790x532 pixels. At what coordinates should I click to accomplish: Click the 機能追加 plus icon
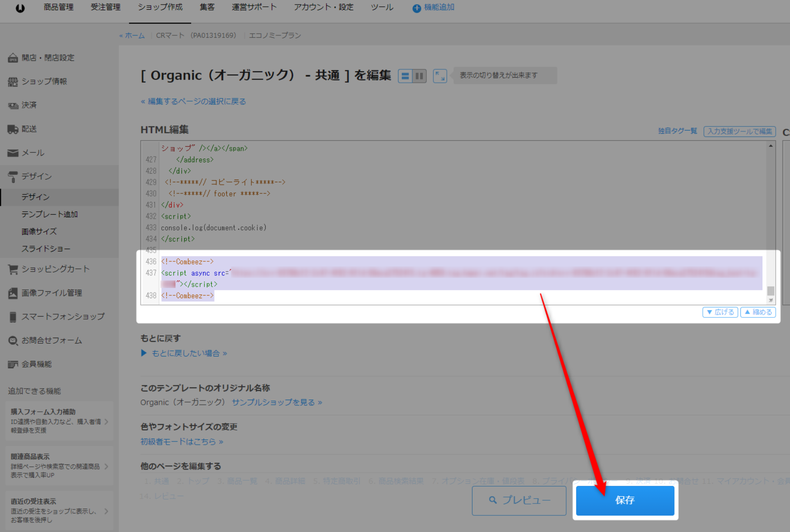click(x=416, y=8)
